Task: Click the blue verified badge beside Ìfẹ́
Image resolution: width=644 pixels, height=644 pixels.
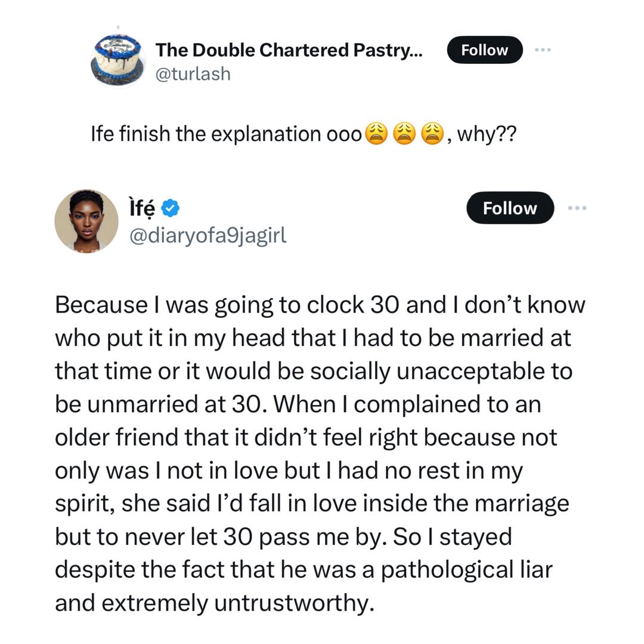Action: click(171, 209)
